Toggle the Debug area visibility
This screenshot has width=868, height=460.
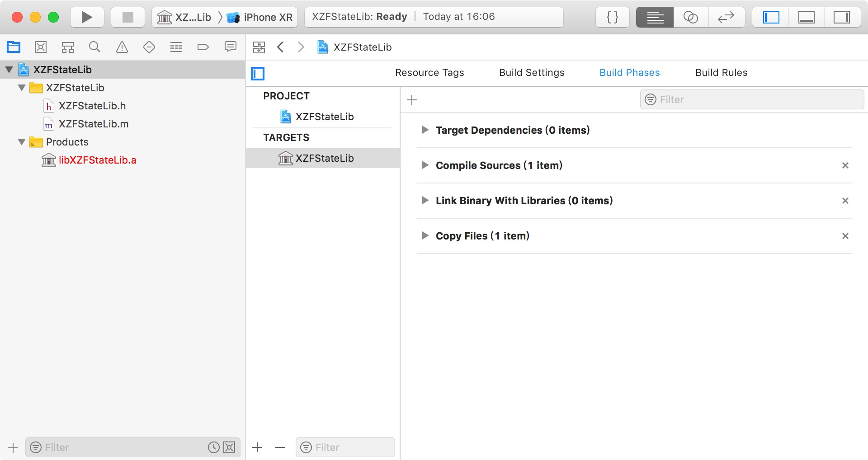point(806,17)
